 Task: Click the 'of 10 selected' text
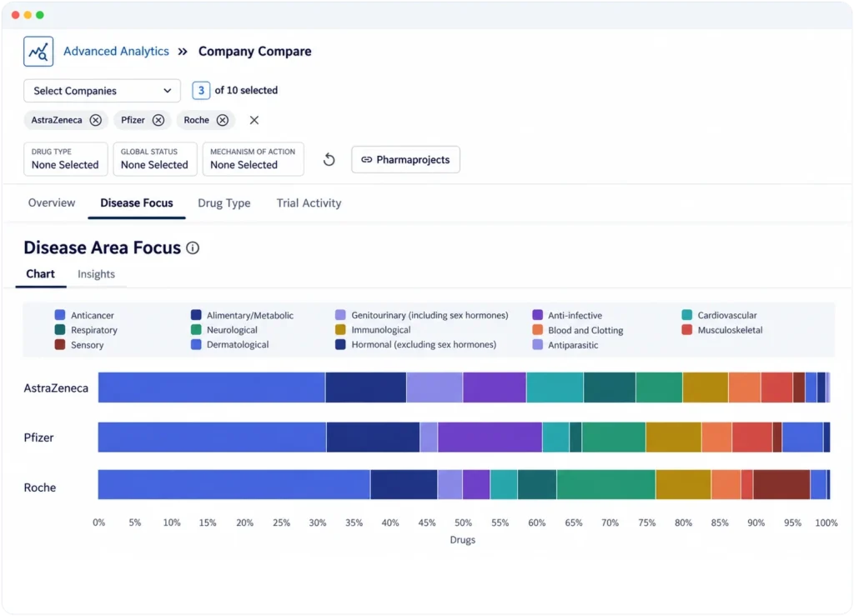246,90
